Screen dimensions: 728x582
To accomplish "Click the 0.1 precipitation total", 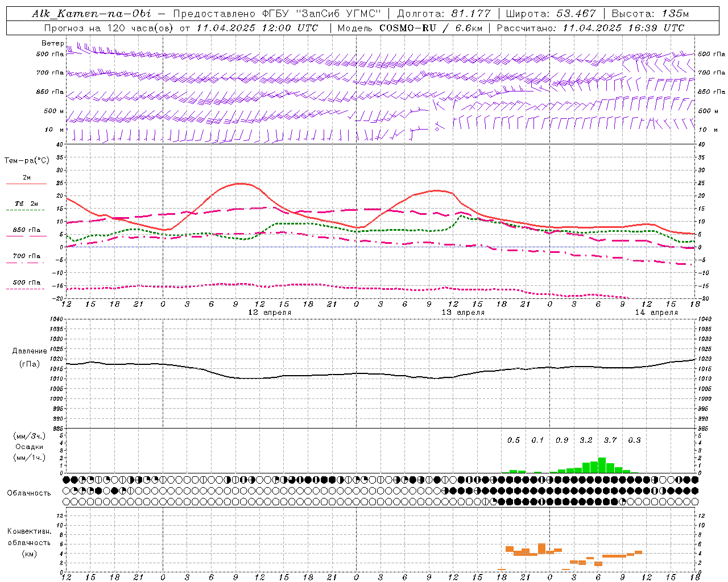I will [x=537, y=440].
